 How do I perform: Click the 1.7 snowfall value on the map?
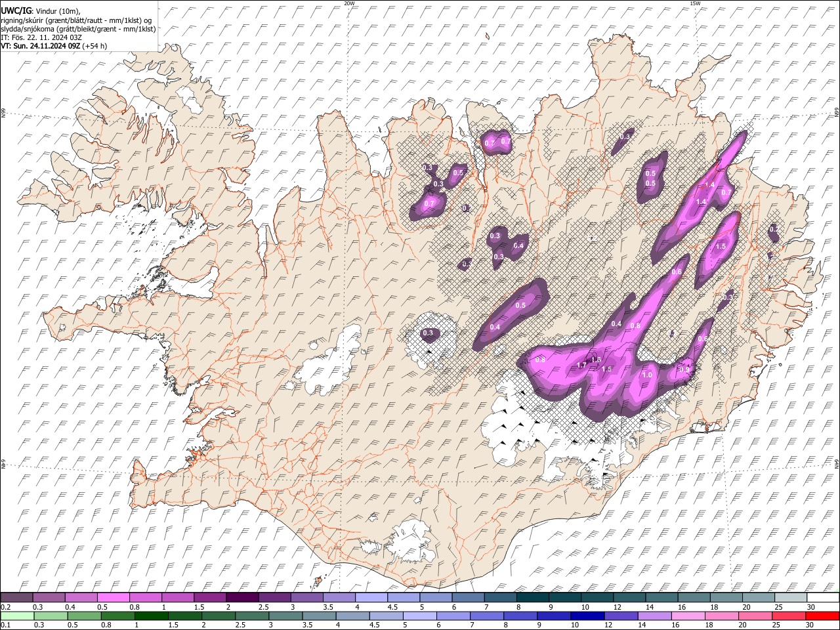[581, 366]
